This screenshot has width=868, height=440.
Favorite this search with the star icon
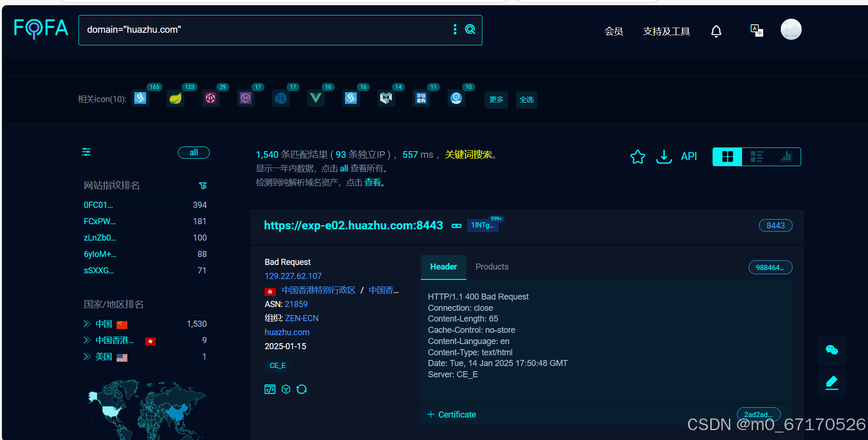tap(638, 157)
